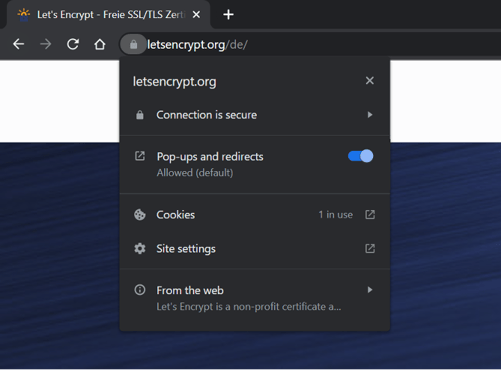Click the Pop-ups and redirects label
The image size is (501, 370).
tap(210, 157)
